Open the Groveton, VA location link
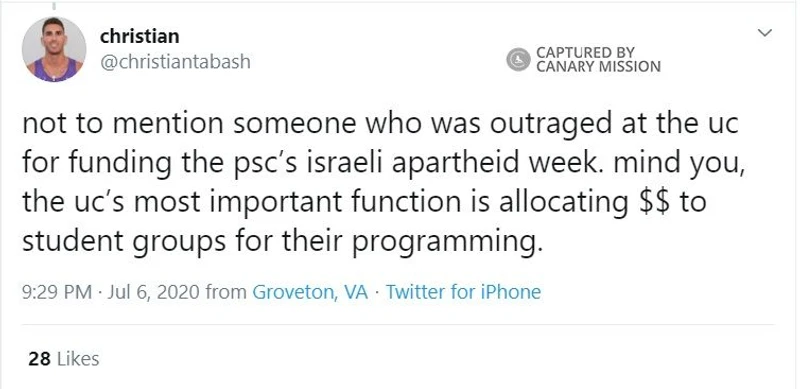This screenshot has width=800, height=389. tap(310, 292)
